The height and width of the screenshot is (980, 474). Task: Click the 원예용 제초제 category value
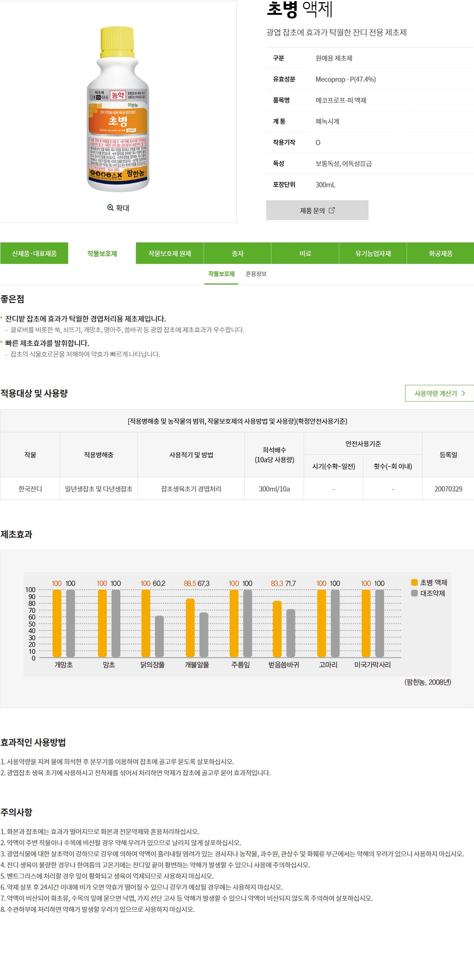point(334,58)
